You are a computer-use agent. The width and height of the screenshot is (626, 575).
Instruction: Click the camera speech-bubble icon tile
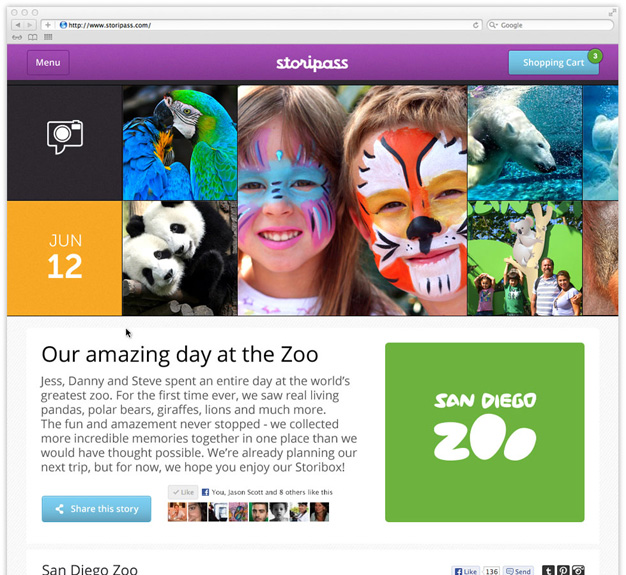64,143
